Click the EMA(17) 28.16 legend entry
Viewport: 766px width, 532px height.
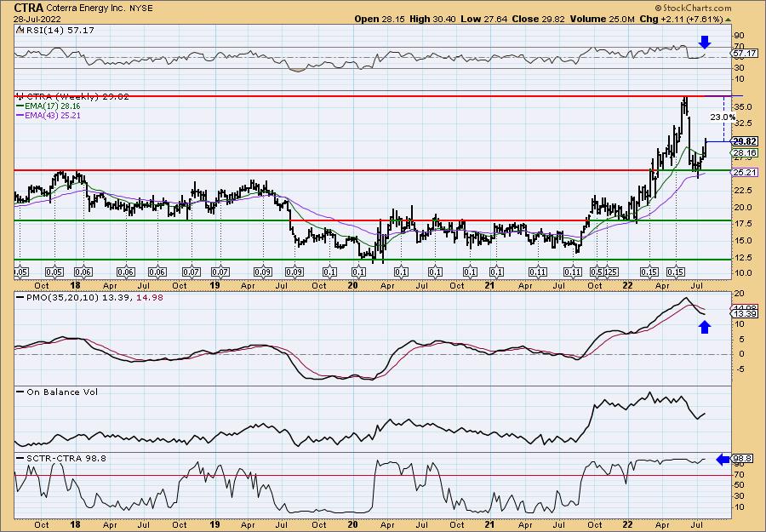[49, 106]
